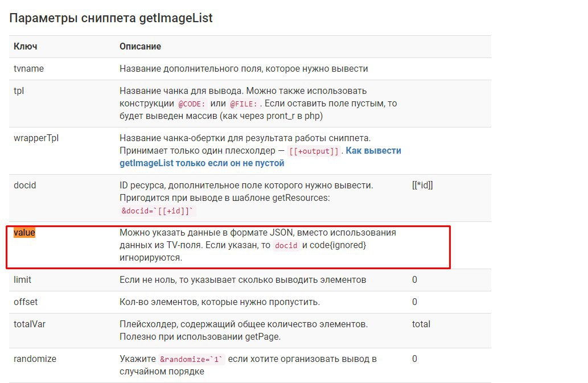The height and width of the screenshot is (383, 588).
Task: Click the 'offset' key cell
Action: pyautogui.click(x=26, y=302)
